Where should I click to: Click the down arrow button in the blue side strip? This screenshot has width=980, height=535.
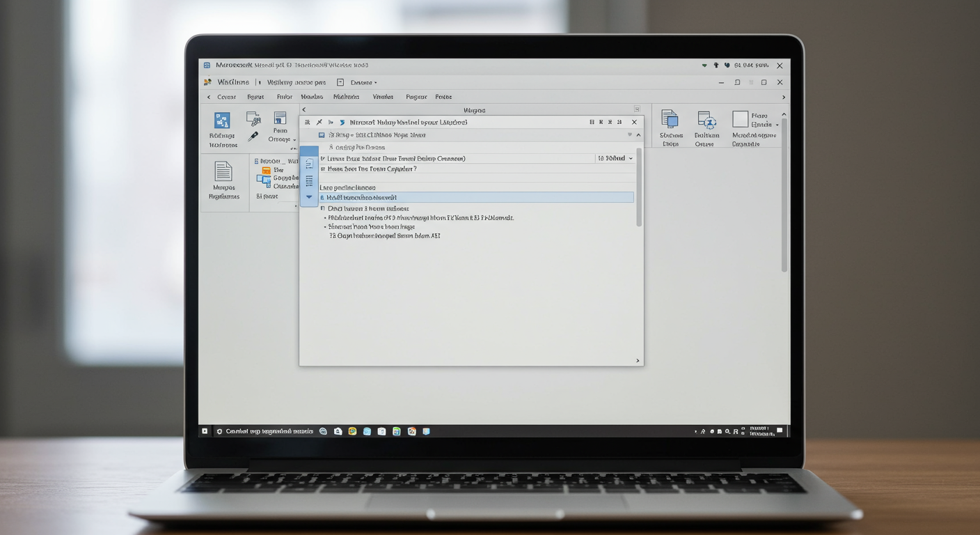[x=309, y=197]
